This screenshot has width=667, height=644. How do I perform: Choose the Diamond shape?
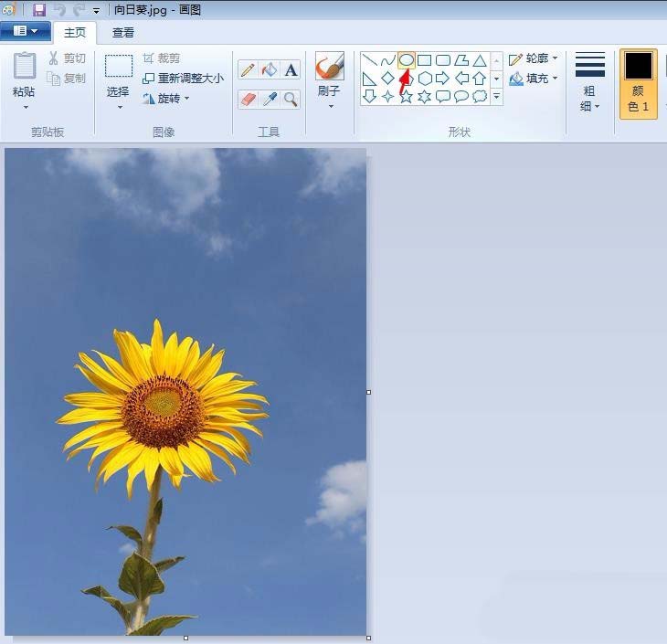[387, 79]
